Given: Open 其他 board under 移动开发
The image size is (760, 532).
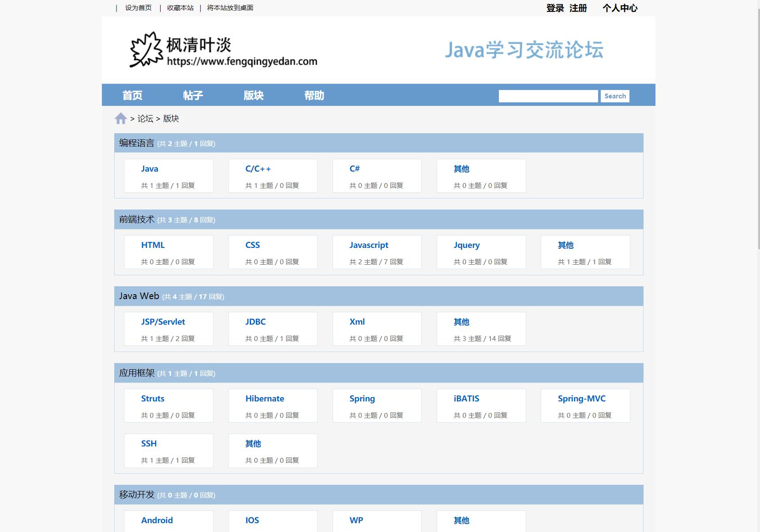Looking at the screenshot, I should click(x=461, y=521).
